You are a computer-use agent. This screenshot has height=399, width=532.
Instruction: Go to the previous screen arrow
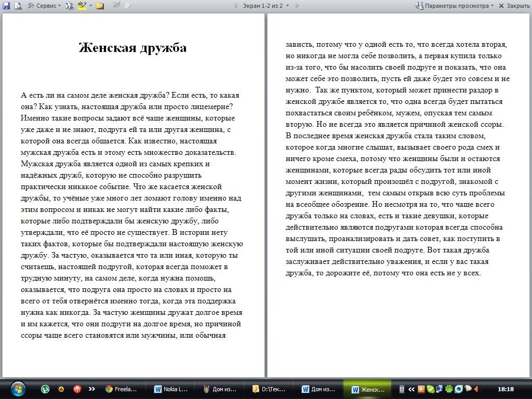point(235,5)
